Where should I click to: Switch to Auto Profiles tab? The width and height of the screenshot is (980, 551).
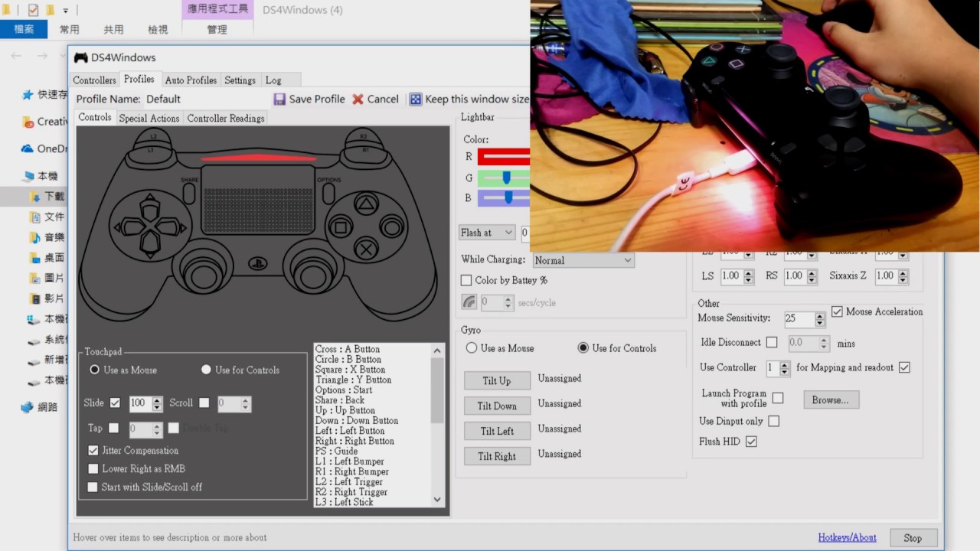pyautogui.click(x=191, y=80)
